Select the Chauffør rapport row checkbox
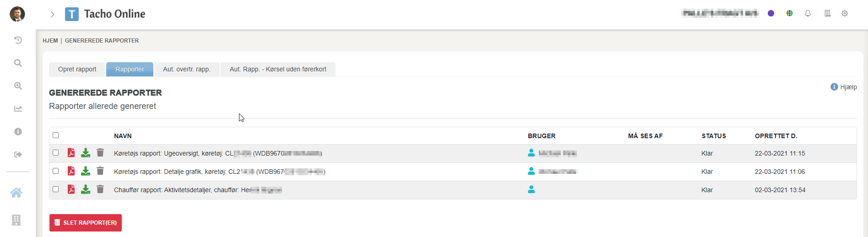Image resolution: width=868 pixels, height=237 pixels. pyautogui.click(x=56, y=189)
